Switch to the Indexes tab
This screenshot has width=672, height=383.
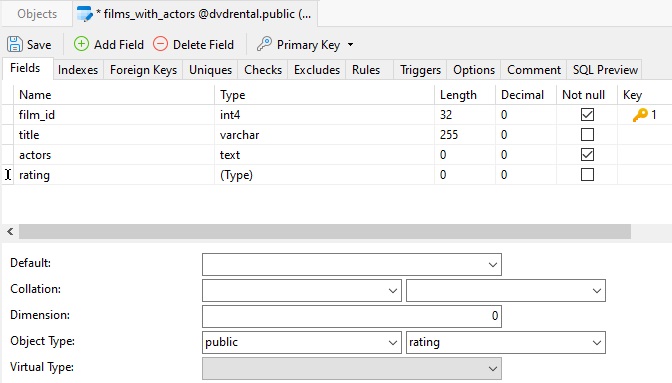(78, 70)
